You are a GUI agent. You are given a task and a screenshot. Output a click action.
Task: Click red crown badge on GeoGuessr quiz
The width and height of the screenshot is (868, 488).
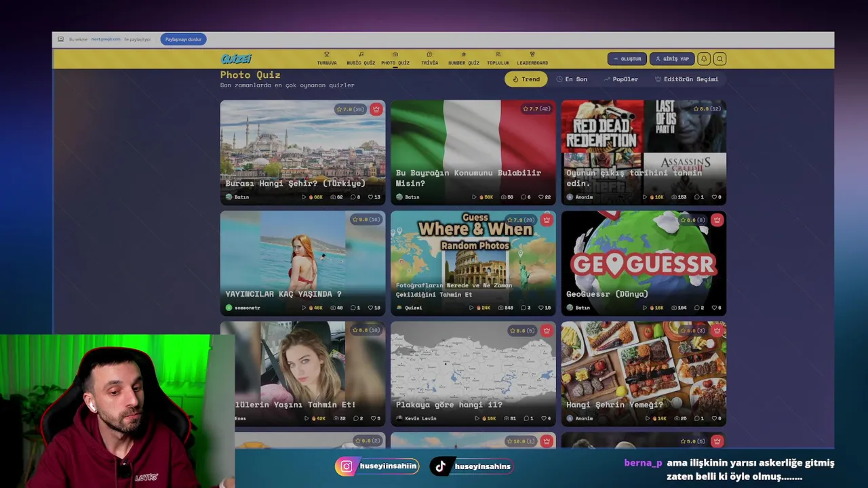coord(717,220)
